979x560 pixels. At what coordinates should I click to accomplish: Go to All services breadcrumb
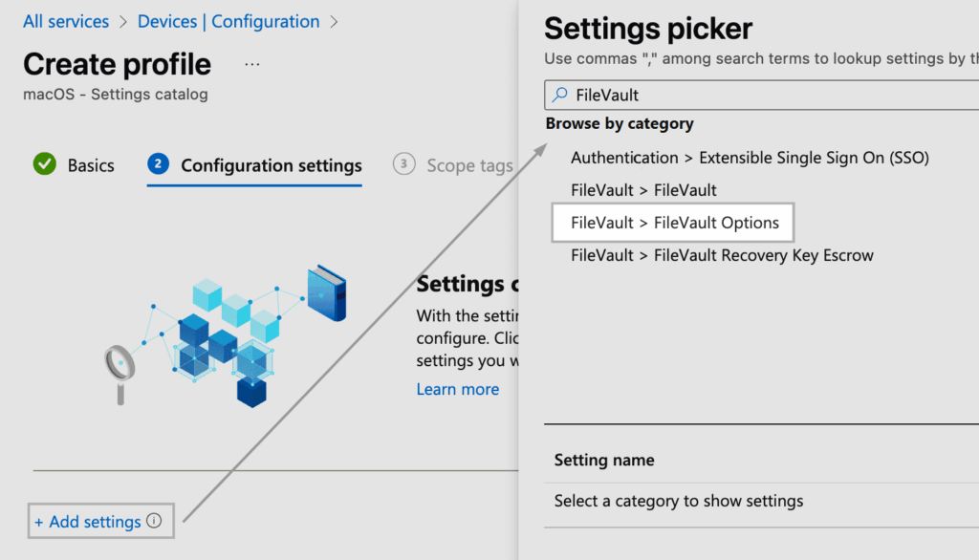[x=66, y=21]
